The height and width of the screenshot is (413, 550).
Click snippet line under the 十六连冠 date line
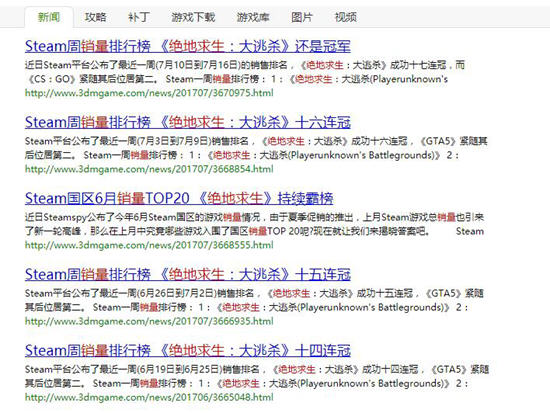(x=242, y=155)
